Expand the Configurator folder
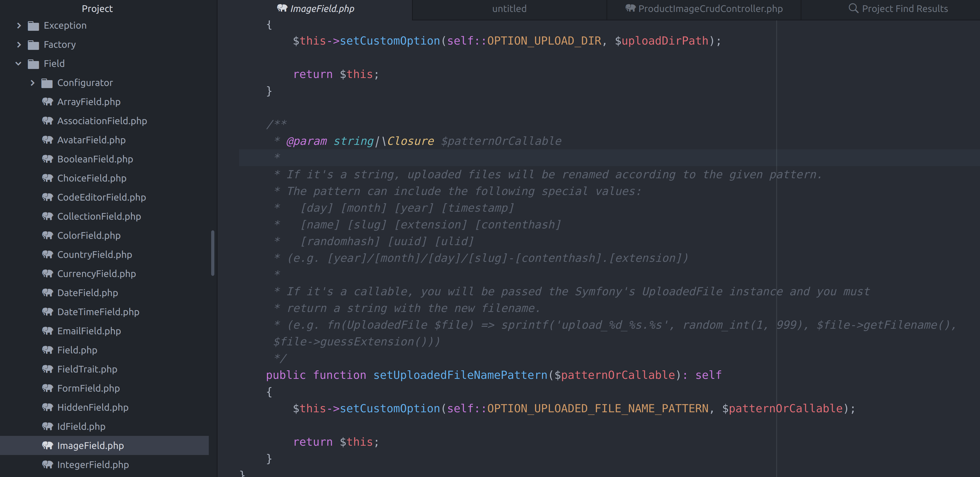Screen dimensions: 980x477 pos(32,83)
